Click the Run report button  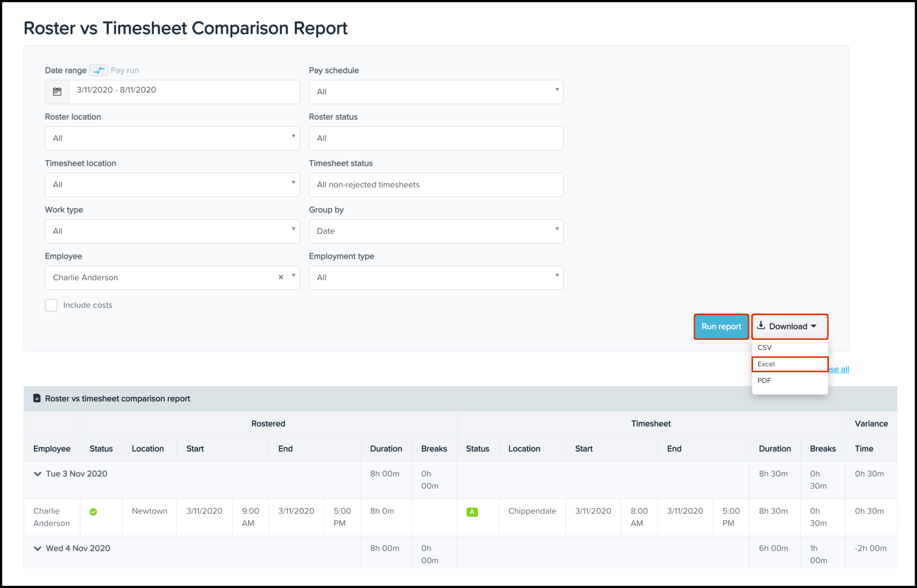(721, 326)
